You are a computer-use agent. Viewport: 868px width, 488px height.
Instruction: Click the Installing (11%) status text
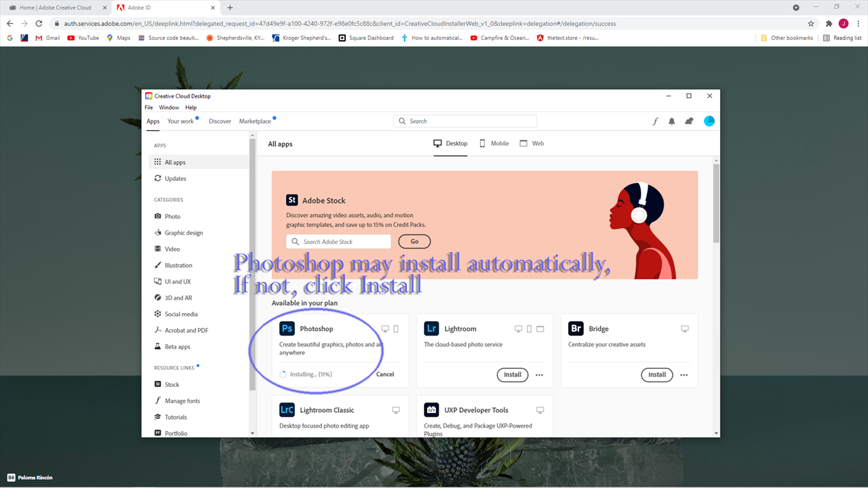pos(311,374)
